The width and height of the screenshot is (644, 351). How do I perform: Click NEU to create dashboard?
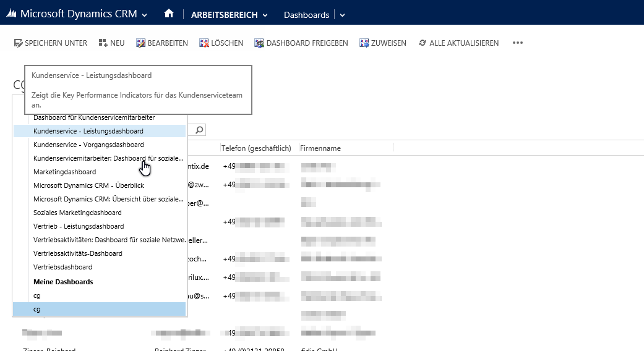[112, 43]
